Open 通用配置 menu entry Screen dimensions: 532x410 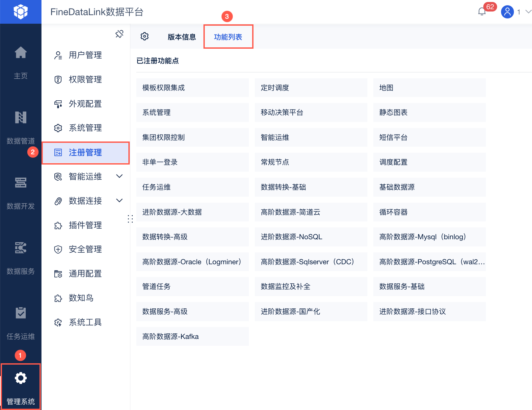tap(85, 274)
